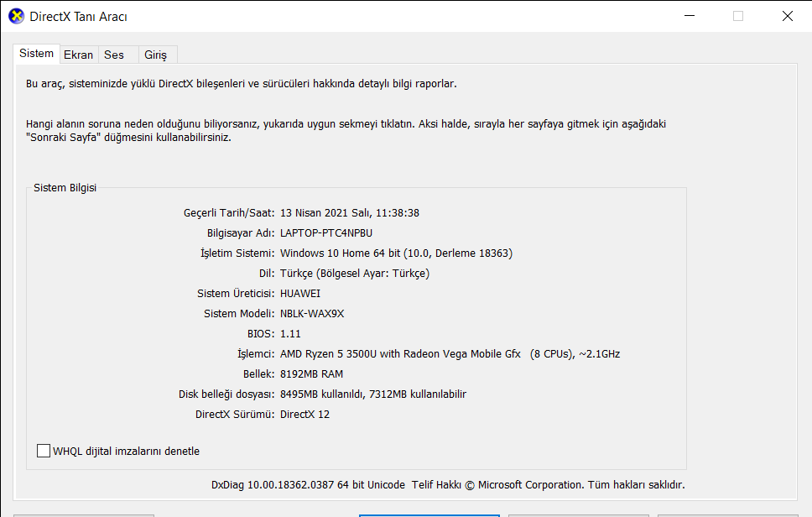Click the Bilgisayar Adı label
Viewport: 812px width, 517px height.
(241, 233)
